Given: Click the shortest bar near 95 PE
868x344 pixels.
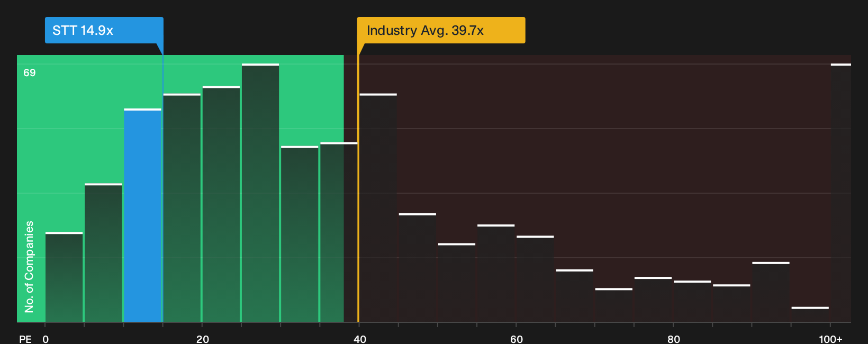Looking at the screenshot, I should click(x=810, y=314).
